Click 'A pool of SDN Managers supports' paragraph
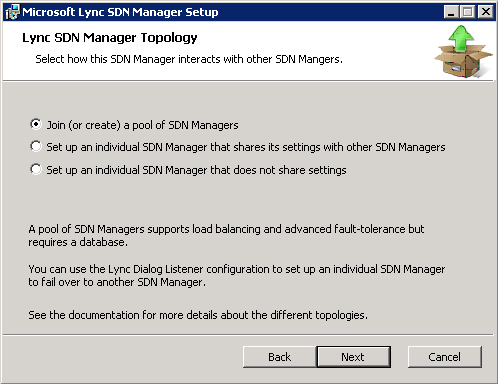498x384 pixels. click(226, 236)
